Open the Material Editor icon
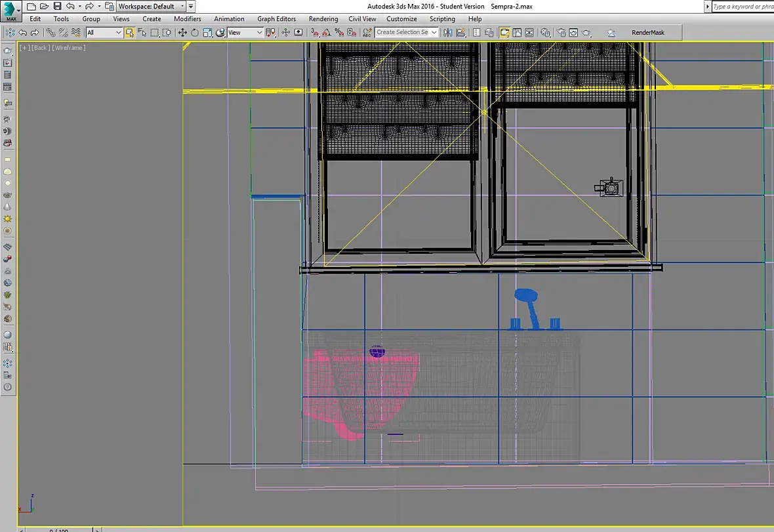 pos(545,33)
